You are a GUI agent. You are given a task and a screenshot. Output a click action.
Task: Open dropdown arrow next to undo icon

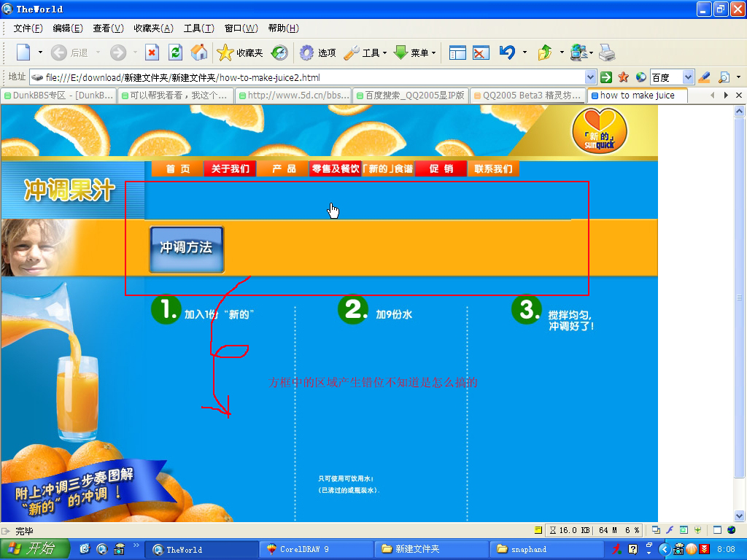point(525,52)
